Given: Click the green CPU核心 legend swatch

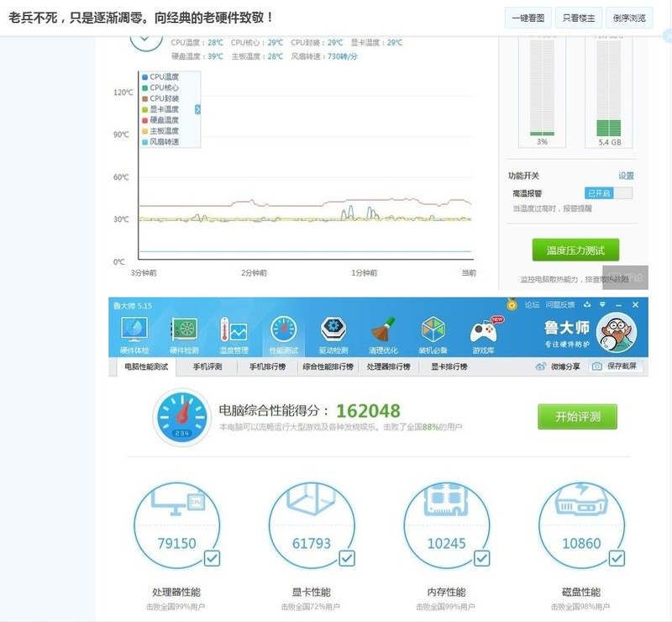Looking at the screenshot, I should 144,88.
